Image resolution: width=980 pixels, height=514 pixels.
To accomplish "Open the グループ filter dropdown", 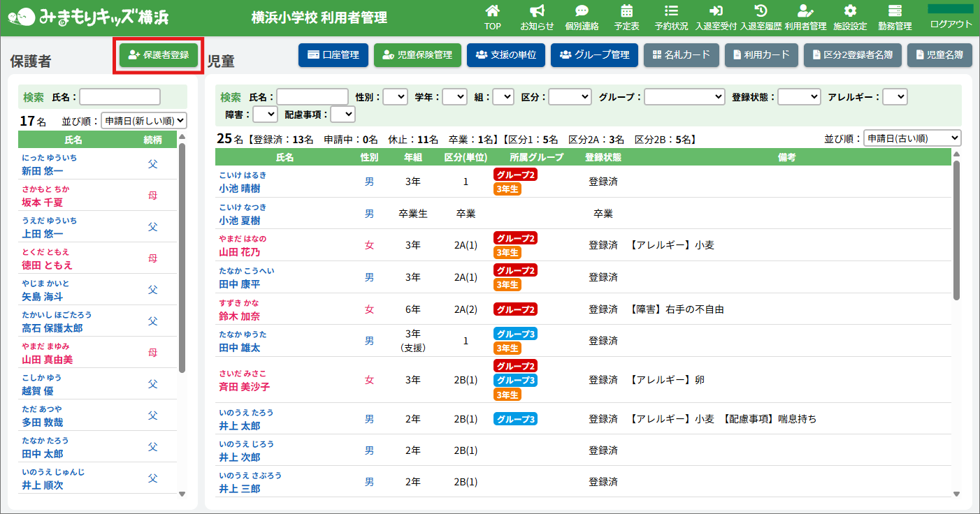I will coord(684,97).
